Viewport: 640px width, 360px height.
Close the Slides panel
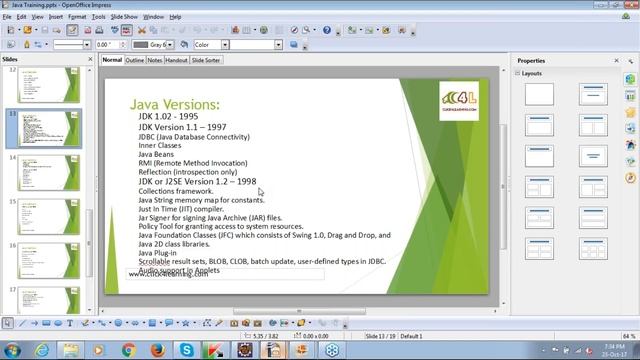tap(90, 59)
